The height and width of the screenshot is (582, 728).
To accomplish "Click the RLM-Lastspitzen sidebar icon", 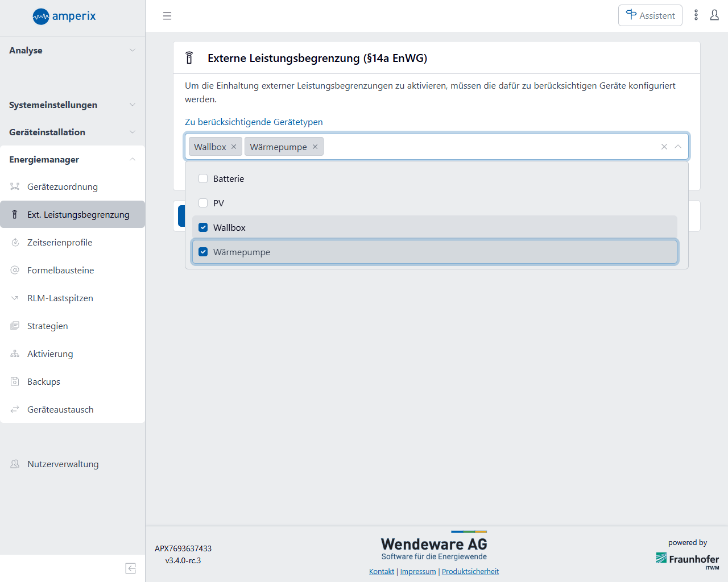I will tap(15, 298).
